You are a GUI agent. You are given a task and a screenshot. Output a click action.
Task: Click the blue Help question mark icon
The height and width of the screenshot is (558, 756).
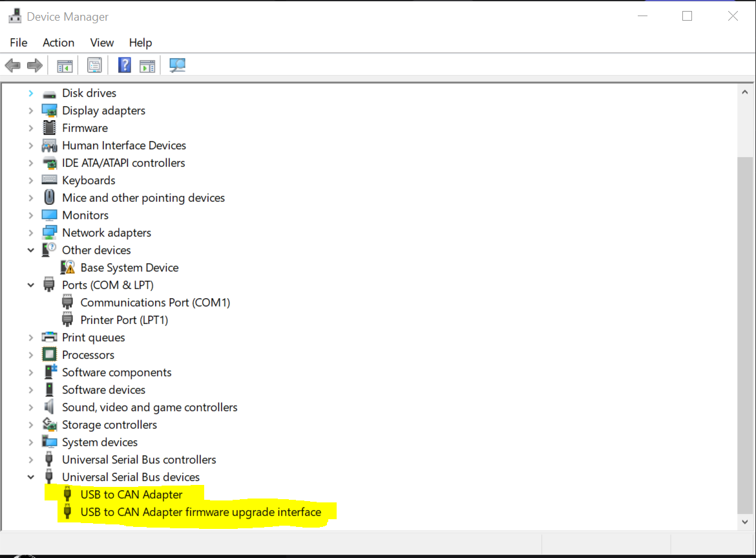pyautogui.click(x=125, y=65)
